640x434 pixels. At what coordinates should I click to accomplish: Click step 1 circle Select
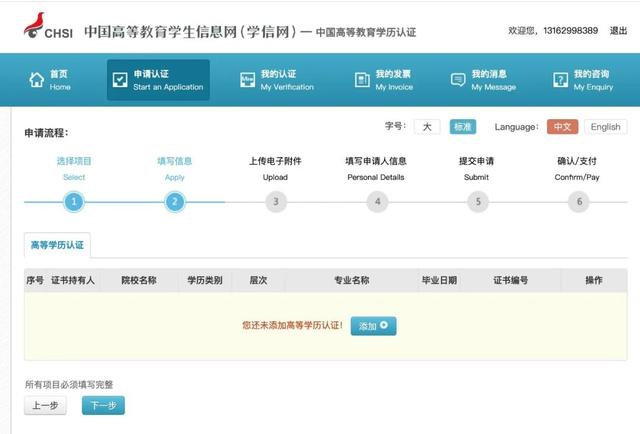74,202
